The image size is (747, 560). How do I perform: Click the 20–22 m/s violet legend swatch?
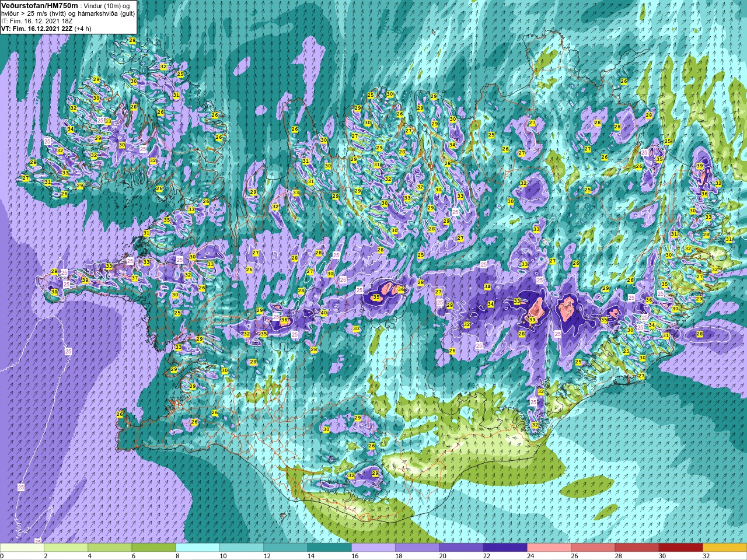[462, 548]
